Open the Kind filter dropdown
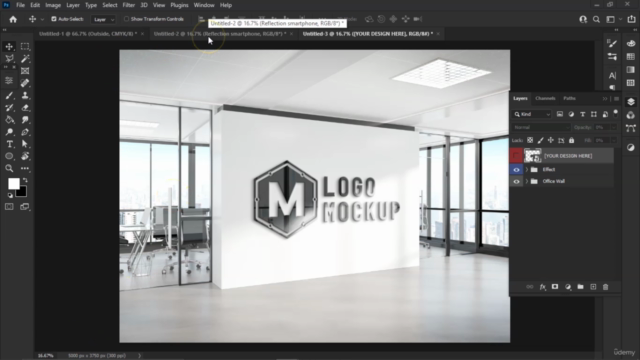 532,114
